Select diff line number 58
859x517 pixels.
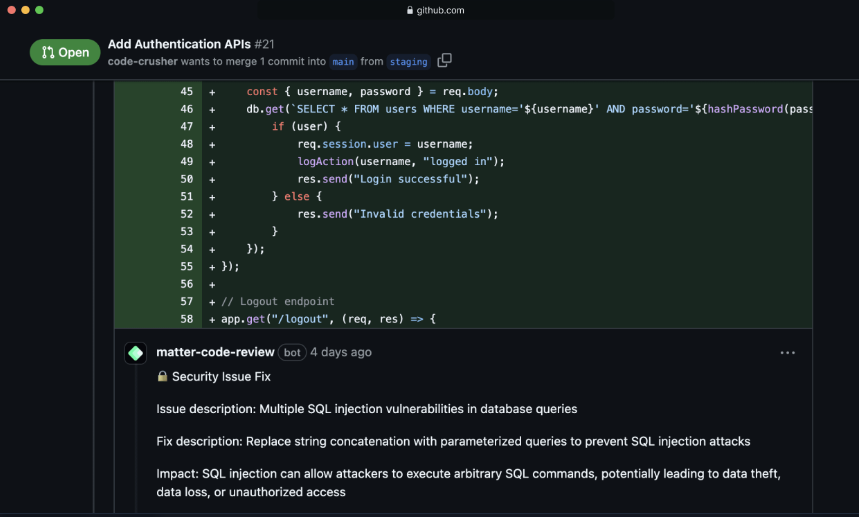187,319
